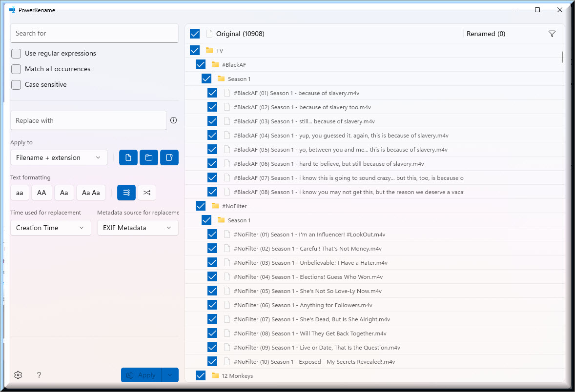Viewport: 575px width, 392px height.
Task: Click into the Search for field
Action: [x=95, y=33]
